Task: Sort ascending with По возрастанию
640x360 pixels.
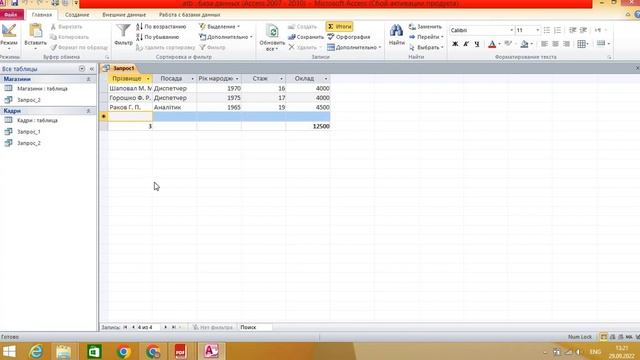Action: coord(161,27)
